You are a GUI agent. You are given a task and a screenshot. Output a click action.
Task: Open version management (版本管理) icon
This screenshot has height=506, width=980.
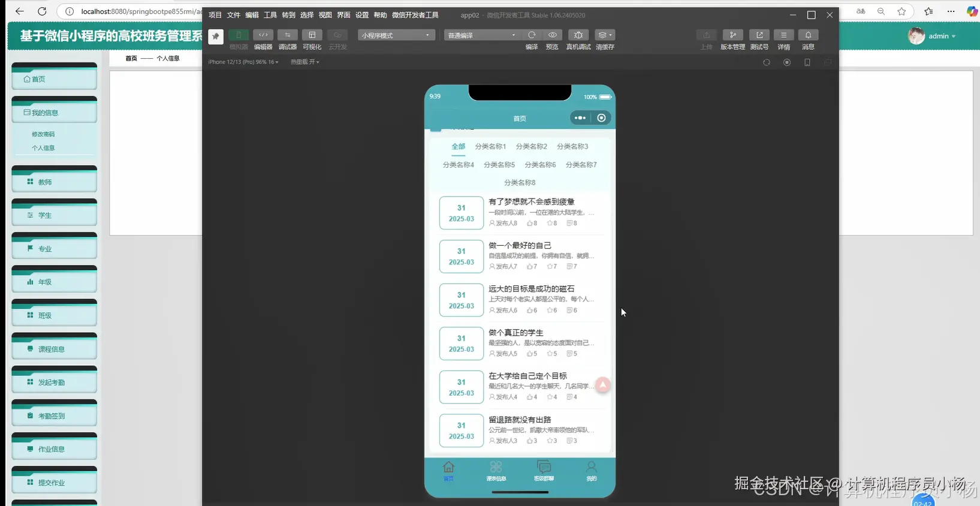[x=732, y=35]
